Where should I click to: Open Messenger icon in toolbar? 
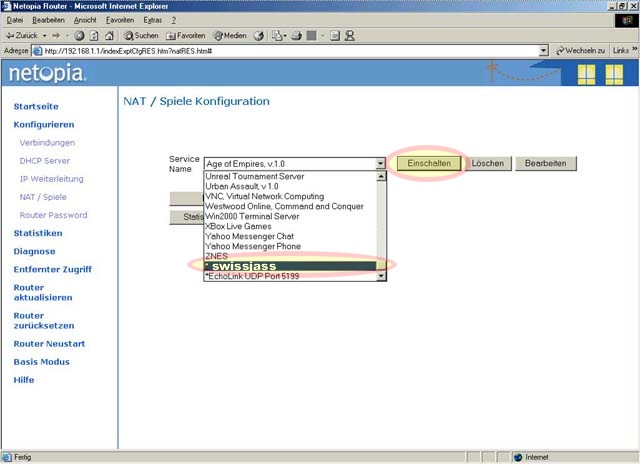pos(349,36)
